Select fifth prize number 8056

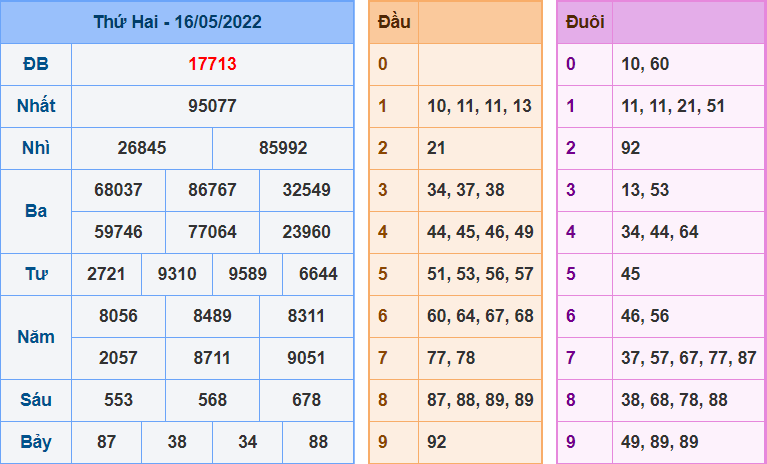tap(118, 316)
